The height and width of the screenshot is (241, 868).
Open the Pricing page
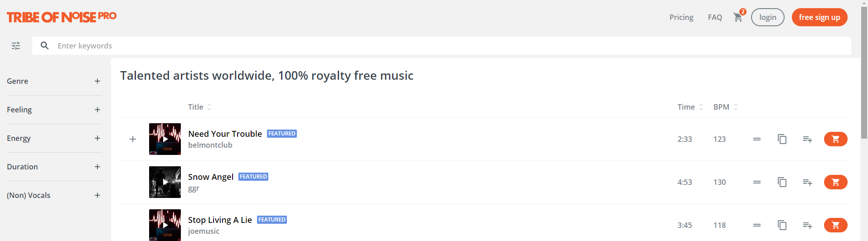click(x=681, y=17)
